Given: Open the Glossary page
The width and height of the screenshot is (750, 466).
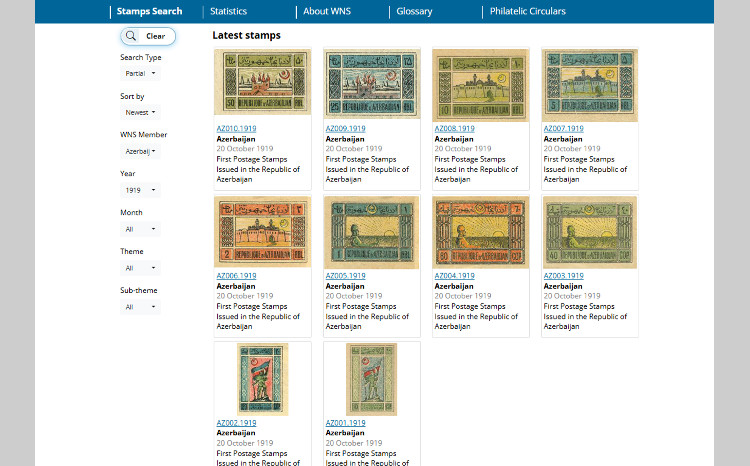Looking at the screenshot, I should click(x=414, y=12).
